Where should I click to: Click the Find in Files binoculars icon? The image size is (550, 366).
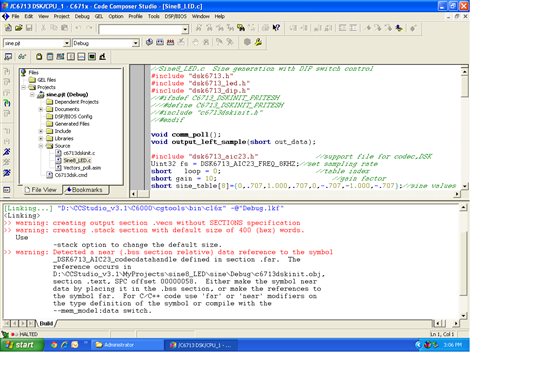[241, 28]
